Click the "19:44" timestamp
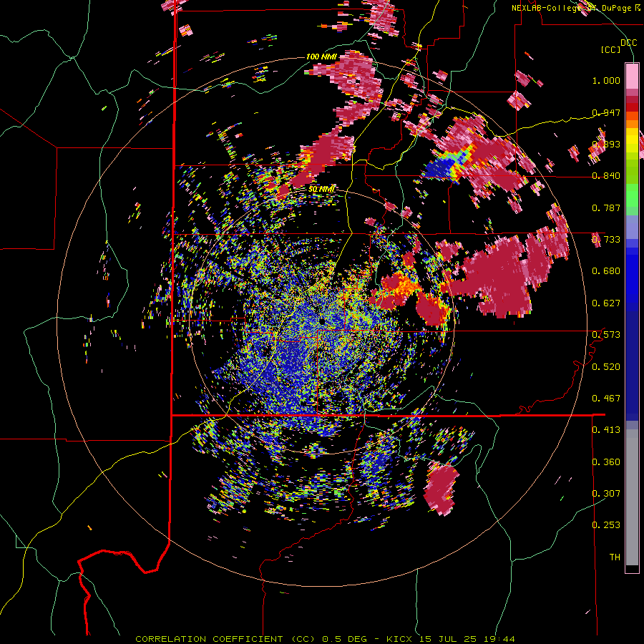Screen dimensions: 644x644 coord(498,639)
